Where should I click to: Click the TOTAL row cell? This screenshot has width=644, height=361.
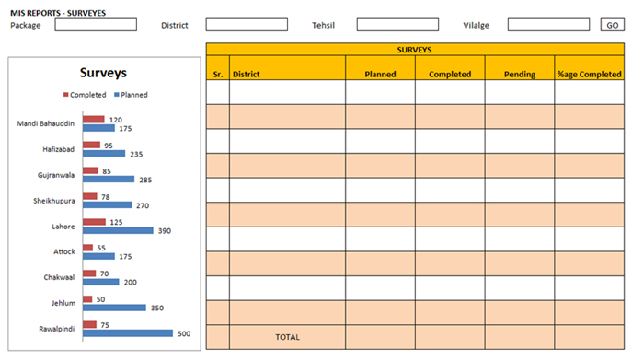287,337
